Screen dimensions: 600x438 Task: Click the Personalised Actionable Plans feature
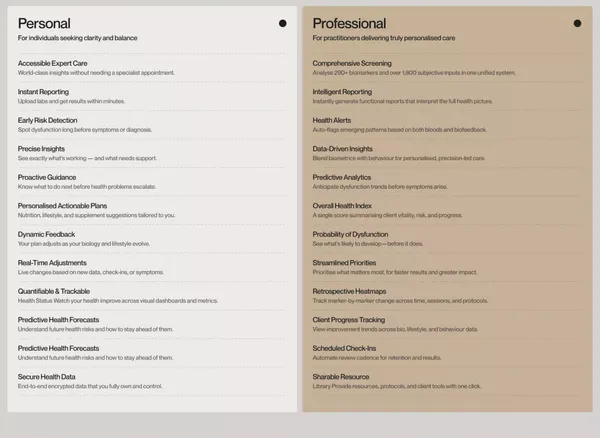tap(62, 206)
